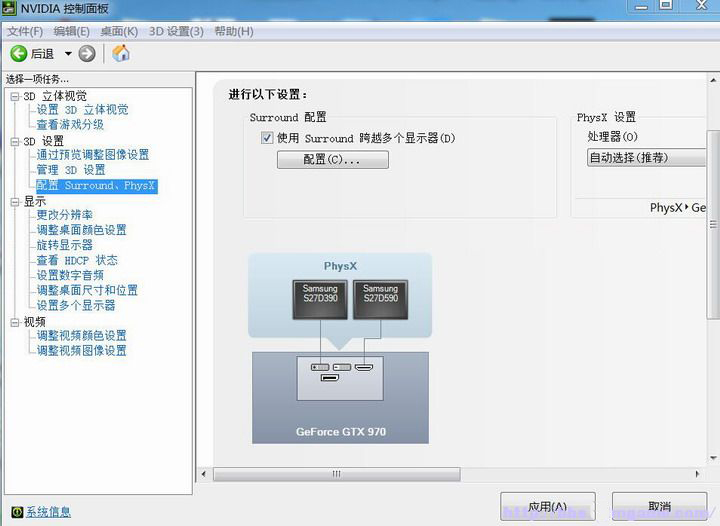
Task: Click the 应用(A) button
Action: pyautogui.click(x=547, y=507)
